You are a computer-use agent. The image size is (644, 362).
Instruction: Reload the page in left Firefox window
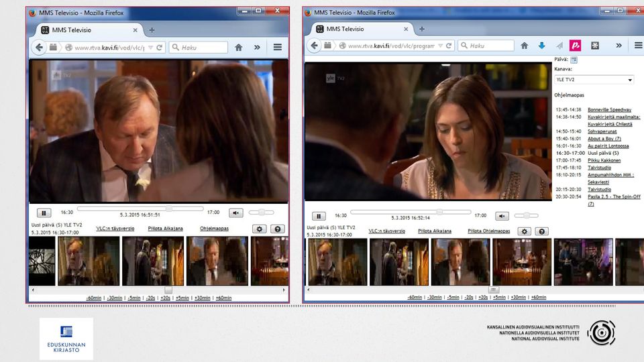pos(160,48)
